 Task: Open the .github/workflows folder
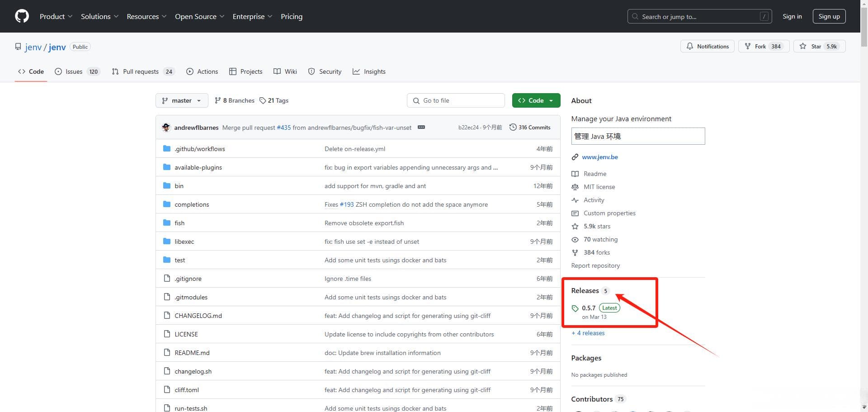click(x=200, y=149)
